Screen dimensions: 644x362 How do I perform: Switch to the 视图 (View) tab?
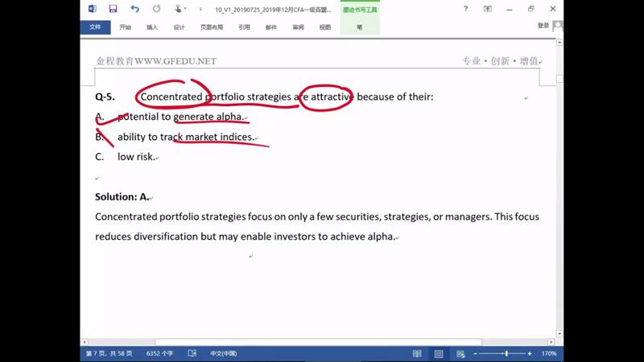tap(325, 27)
